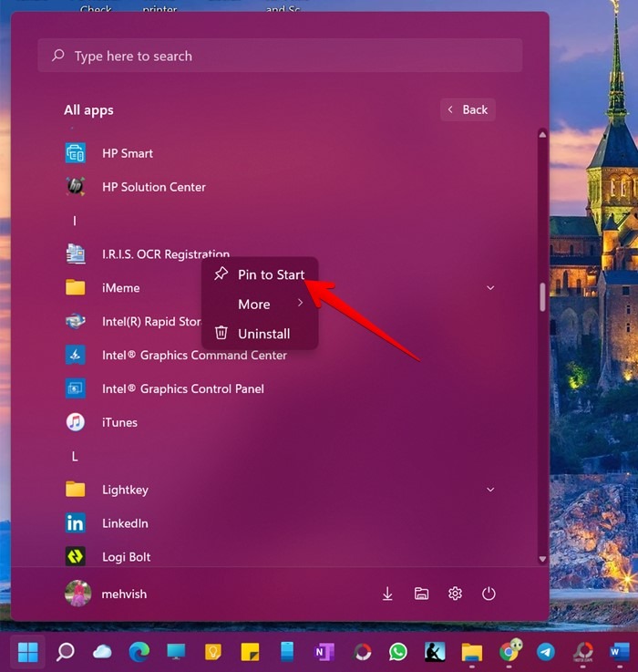Expand the Lightkey folder chevron
This screenshot has width=638, height=672.
click(490, 490)
